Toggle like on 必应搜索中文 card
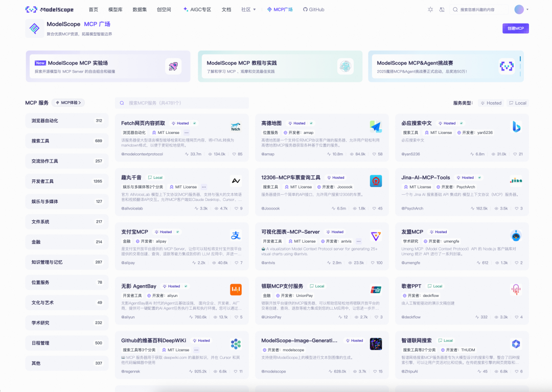552x392 pixels. pyautogui.click(x=515, y=154)
